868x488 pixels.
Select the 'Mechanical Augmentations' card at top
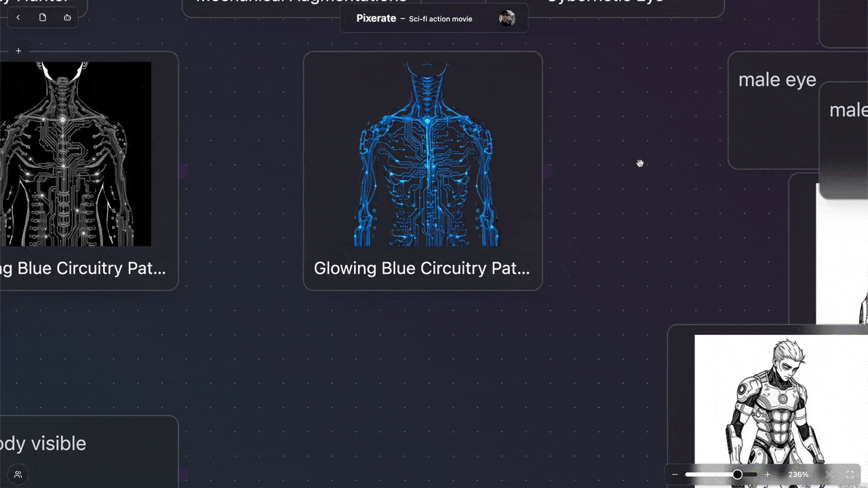(300, 8)
